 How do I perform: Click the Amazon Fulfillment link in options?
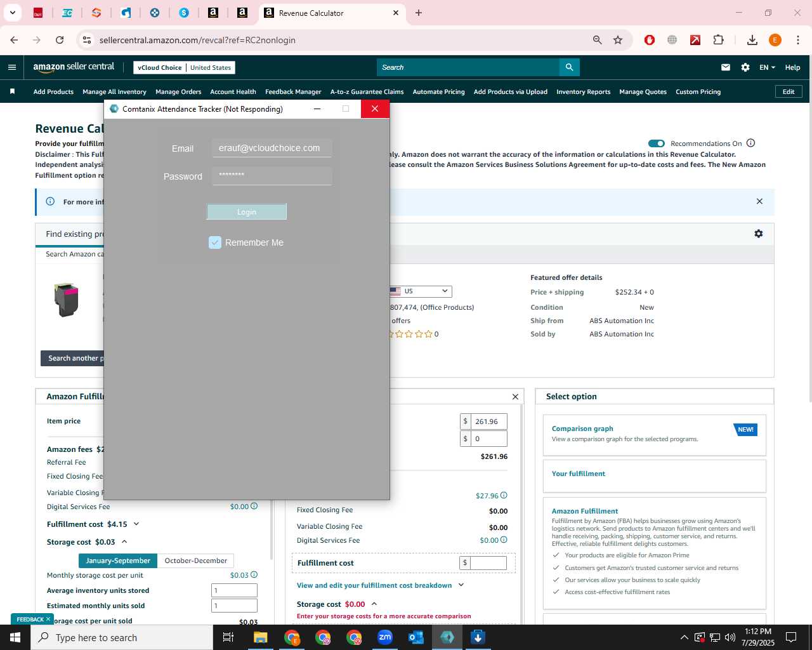click(584, 511)
